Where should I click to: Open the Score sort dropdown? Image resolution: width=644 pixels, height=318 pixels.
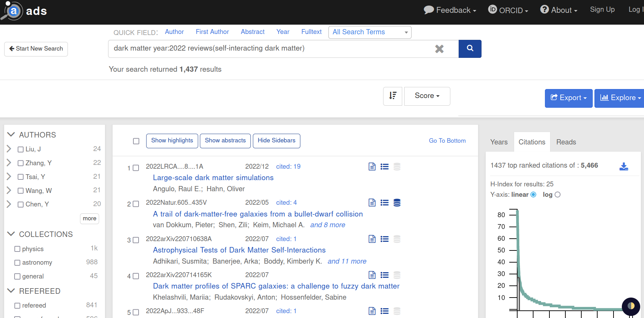click(427, 96)
